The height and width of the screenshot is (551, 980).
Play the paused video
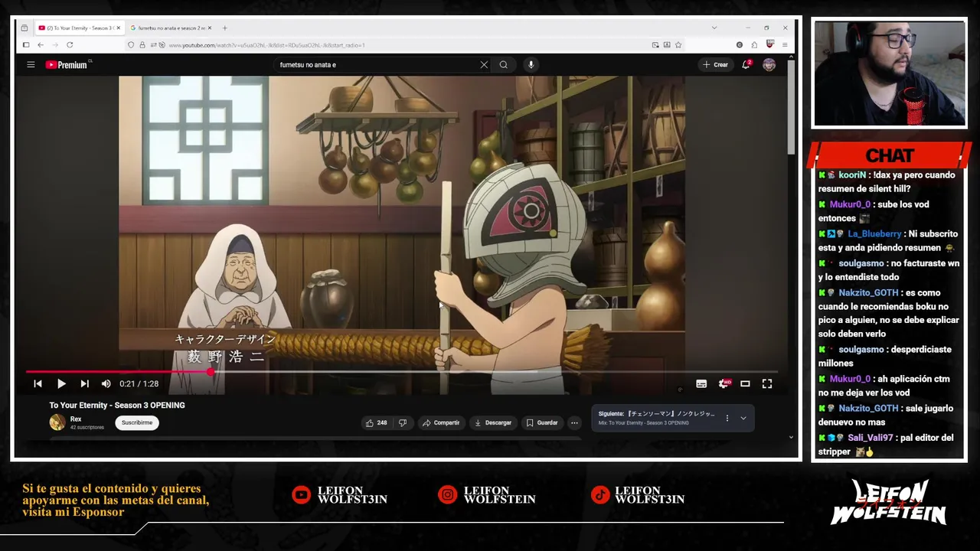point(61,384)
